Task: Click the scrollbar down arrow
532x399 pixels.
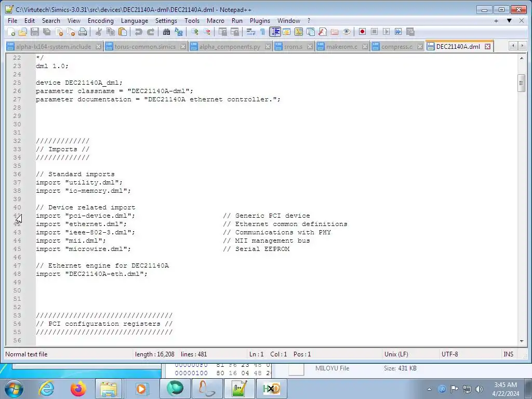Action: [x=521, y=341]
